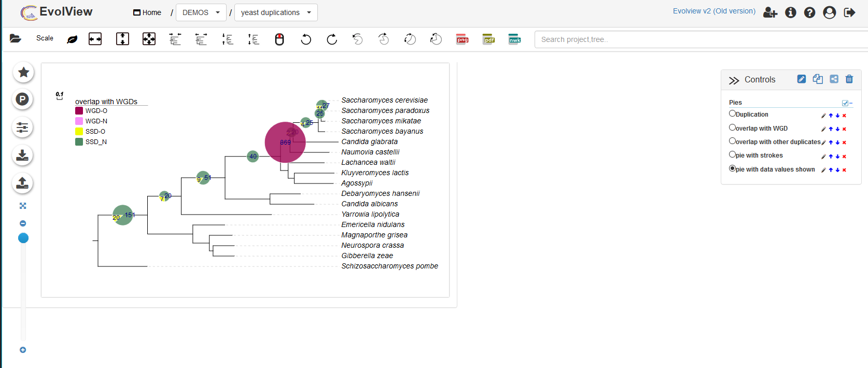This screenshot has width=868, height=368.
Task: Select the Duplication radio button
Action: (732, 114)
